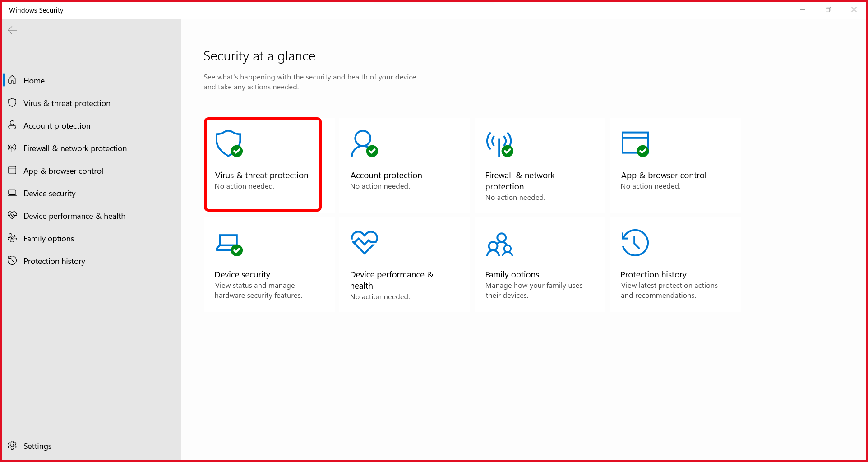
Task: Click the Account protection person icon
Action: tap(363, 143)
